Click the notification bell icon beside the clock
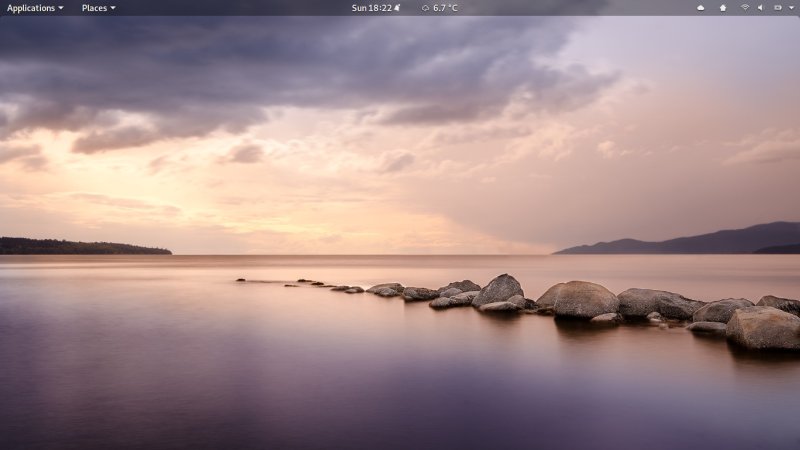800x450 pixels. [x=397, y=8]
